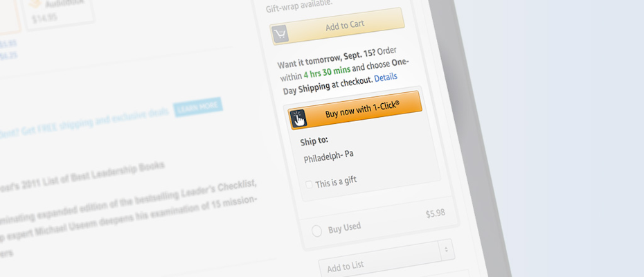This screenshot has width=644, height=277.
Task: Click the 1-Click hand pointer icon
Action: (x=298, y=118)
